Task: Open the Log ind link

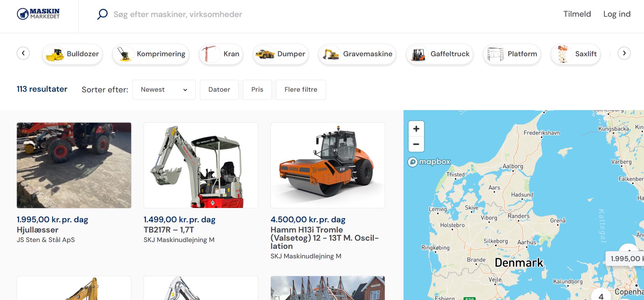Action: point(617,14)
